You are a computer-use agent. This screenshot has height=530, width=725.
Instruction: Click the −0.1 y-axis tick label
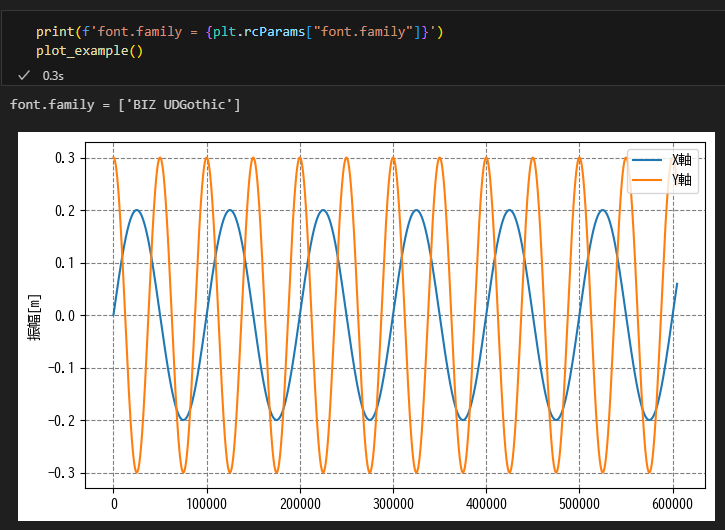[x=61, y=368]
